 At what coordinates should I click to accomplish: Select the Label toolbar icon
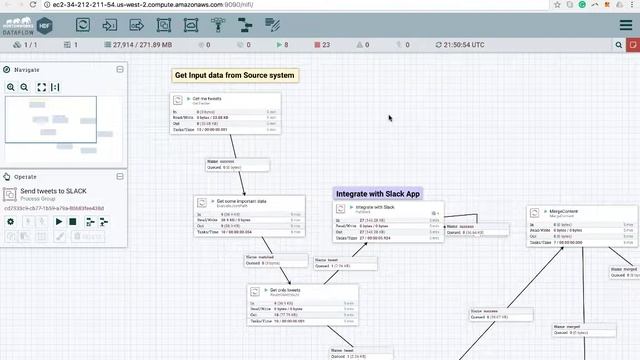272,25
